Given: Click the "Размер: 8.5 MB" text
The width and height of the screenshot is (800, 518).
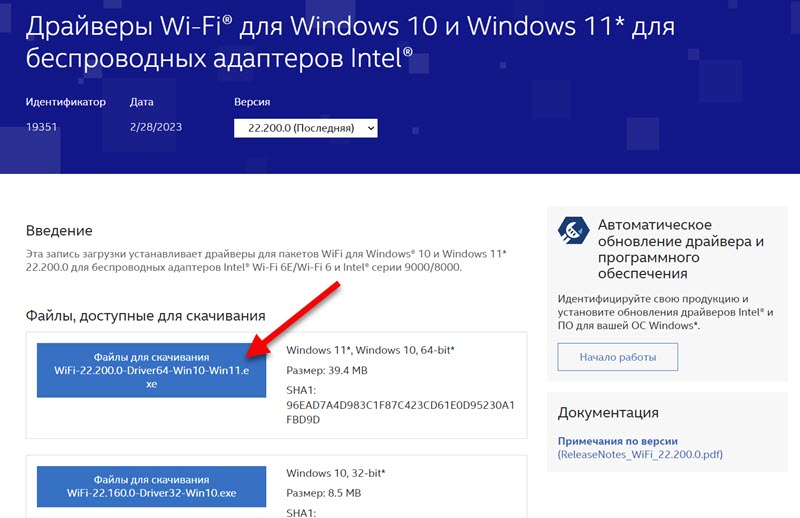Looking at the screenshot, I should pyautogui.click(x=324, y=491).
